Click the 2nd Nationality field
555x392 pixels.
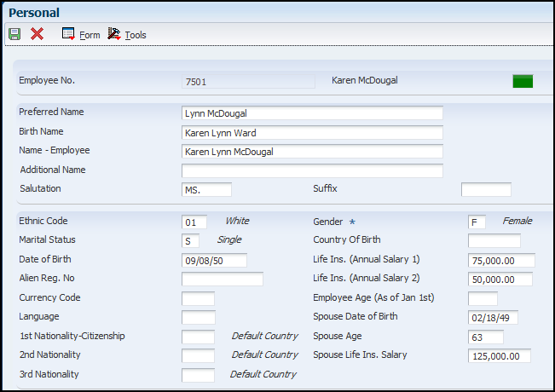198,355
